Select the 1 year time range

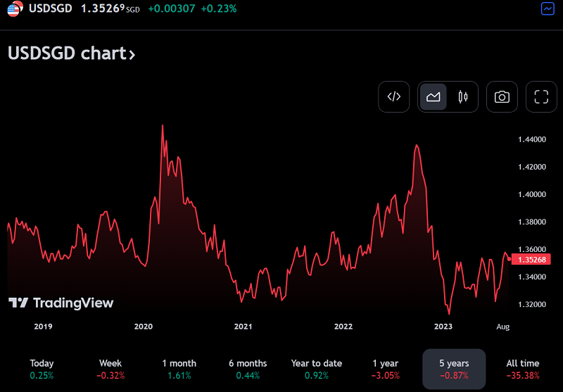click(x=385, y=369)
